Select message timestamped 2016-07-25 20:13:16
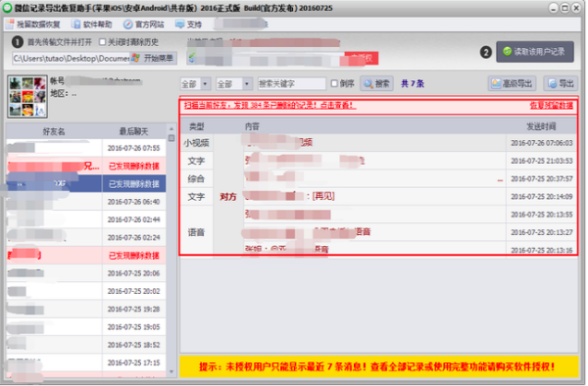Image resolution: width=588 pixels, height=386 pixels. pyautogui.click(x=410, y=249)
